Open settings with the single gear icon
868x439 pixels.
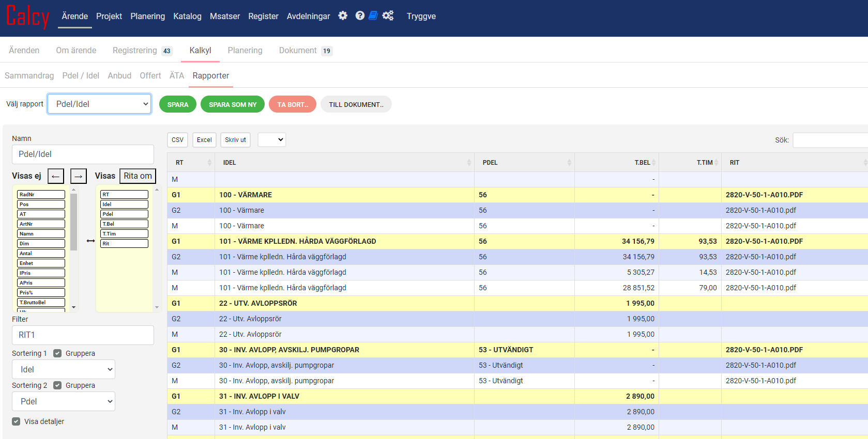pos(343,16)
